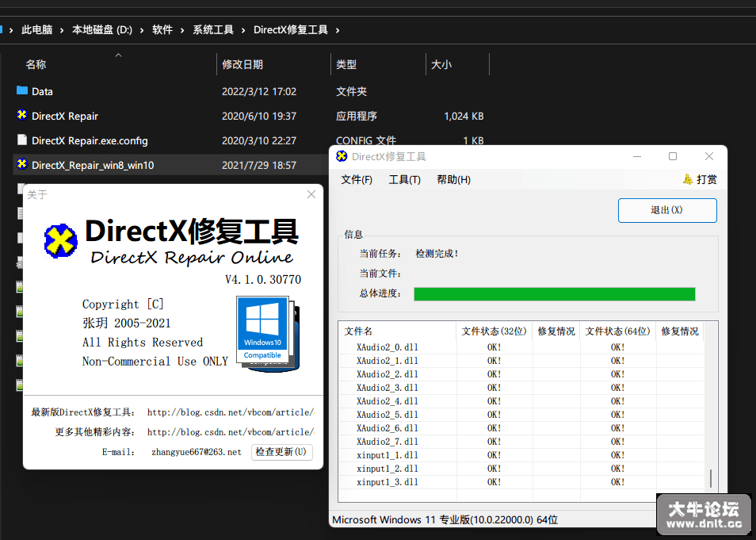Open the 更多其他精彩内容 blog link
756x540 pixels.
coord(231,432)
